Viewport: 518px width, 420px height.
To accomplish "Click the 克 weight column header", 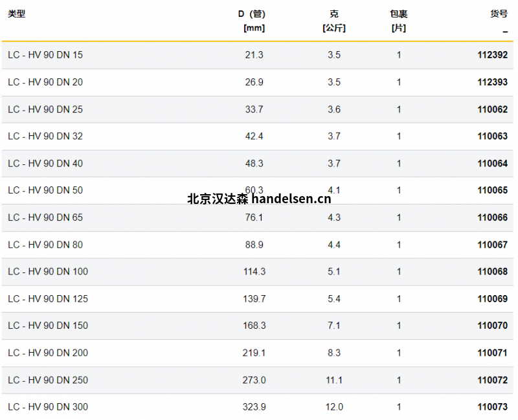I will tap(333, 14).
